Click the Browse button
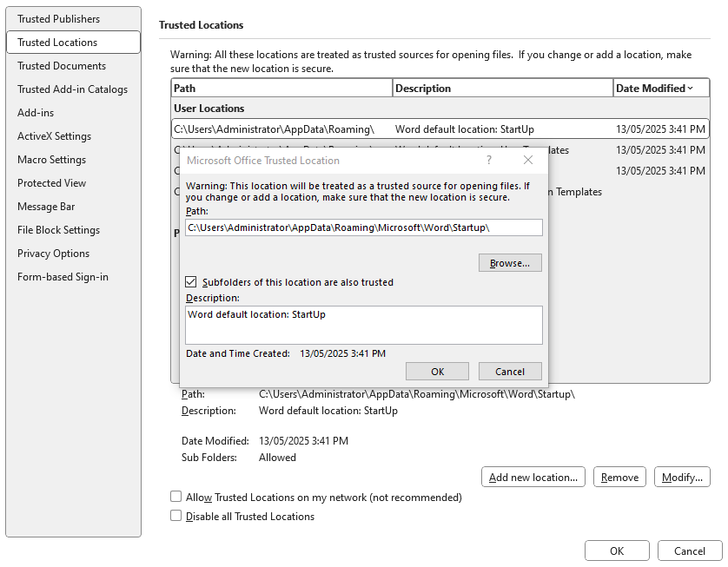 coord(510,263)
